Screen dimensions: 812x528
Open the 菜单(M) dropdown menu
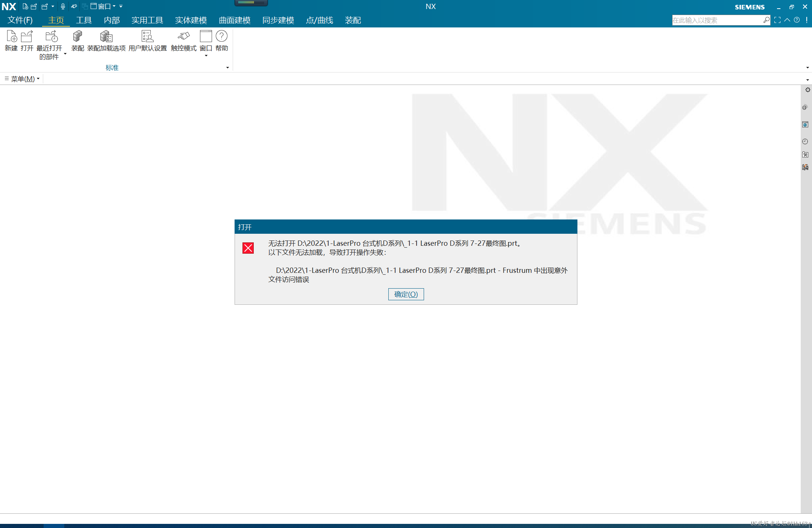[x=22, y=79]
